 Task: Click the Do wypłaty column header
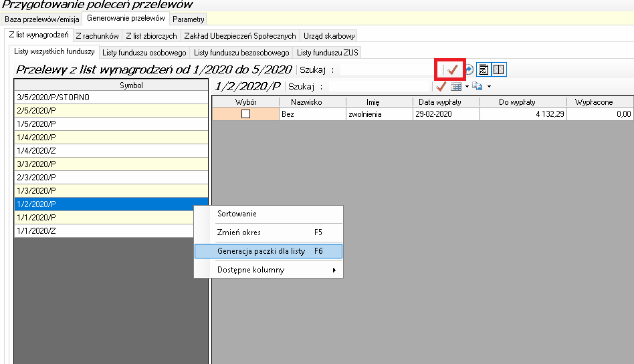pos(522,102)
